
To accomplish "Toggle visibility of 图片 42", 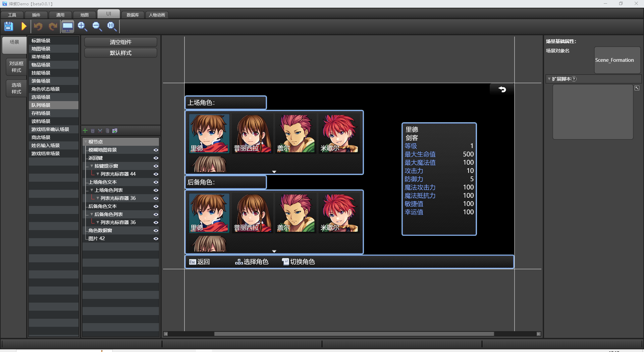I will pyautogui.click(x=156, y=239).
